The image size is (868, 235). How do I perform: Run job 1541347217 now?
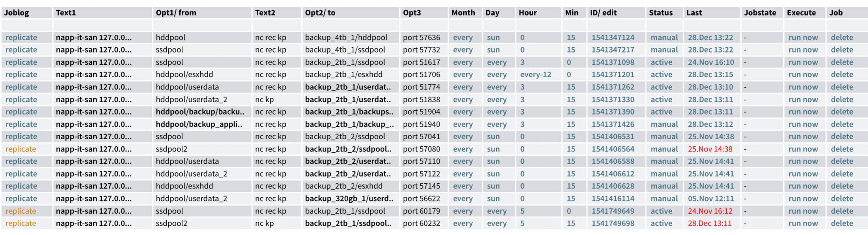(x=803, y=50)
